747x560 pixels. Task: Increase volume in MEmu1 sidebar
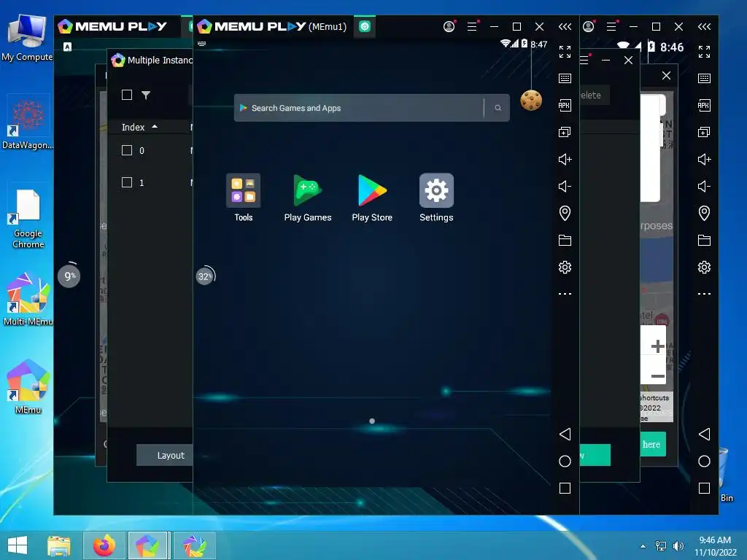pos(565,159)
